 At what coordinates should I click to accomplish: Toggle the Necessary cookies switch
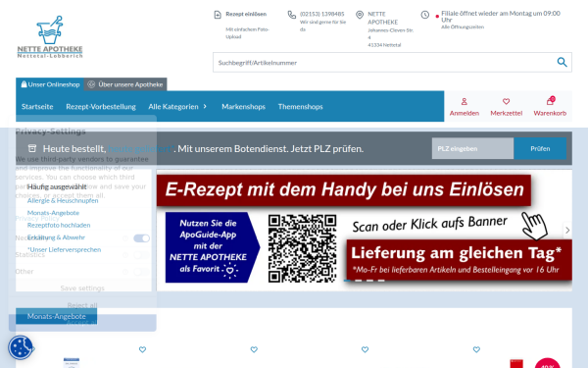click(x=141, y=238)
